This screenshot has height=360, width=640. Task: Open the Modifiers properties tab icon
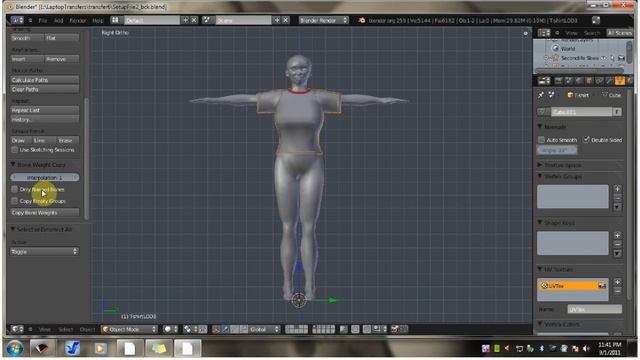(609, 81)
